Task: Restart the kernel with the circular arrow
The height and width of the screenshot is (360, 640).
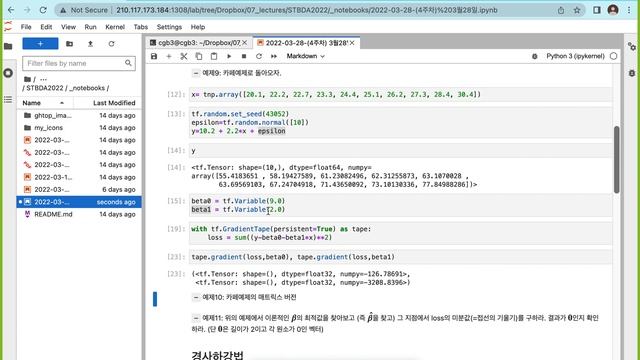Action: pos(259,56)
